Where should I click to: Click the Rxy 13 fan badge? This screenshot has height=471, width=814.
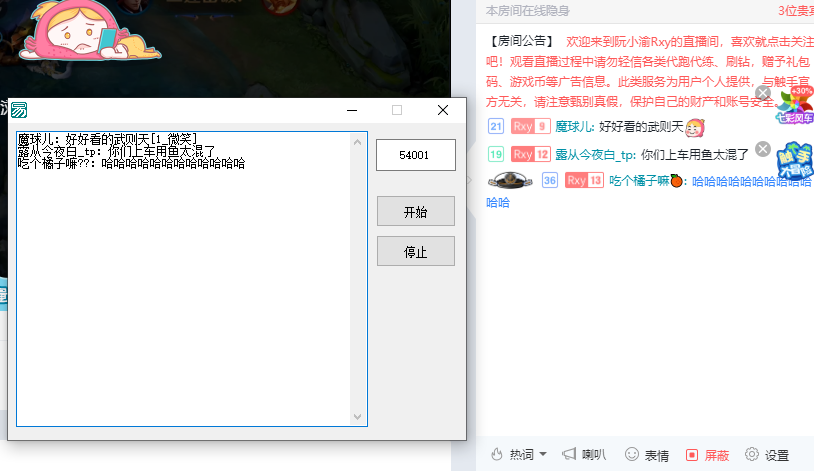tap(584, 180)
